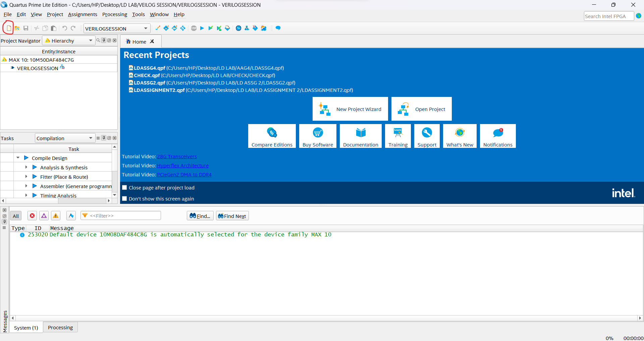Click the Undo arrow icon
This screenshot has width=644, height=341.
pyautogui.click(x=65, y=28)
